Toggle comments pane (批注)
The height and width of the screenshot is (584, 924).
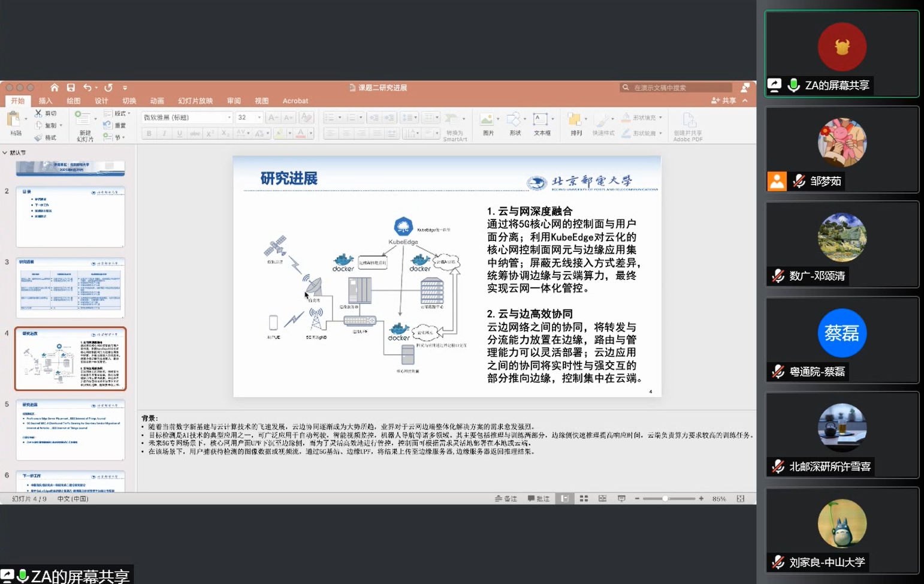coord(539,498)
